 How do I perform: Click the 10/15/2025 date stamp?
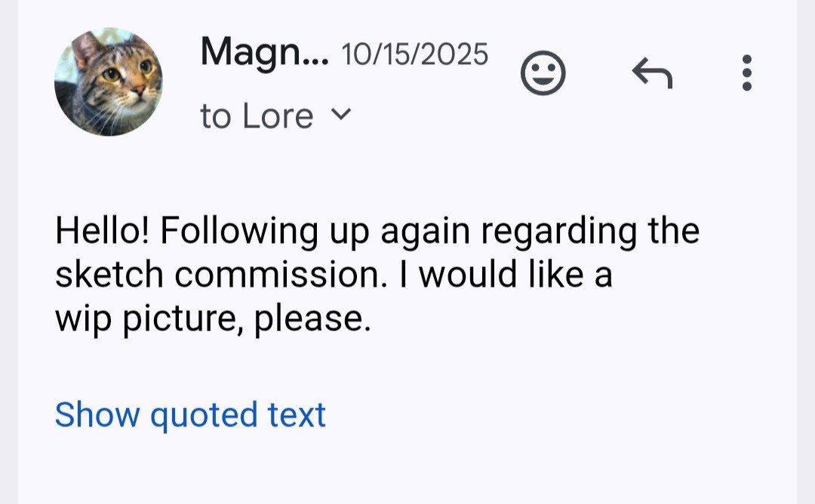tap(415, 54)
